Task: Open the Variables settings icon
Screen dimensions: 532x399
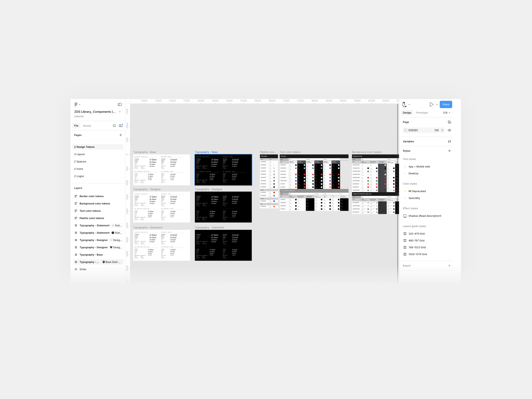Action: click(449, 142)
